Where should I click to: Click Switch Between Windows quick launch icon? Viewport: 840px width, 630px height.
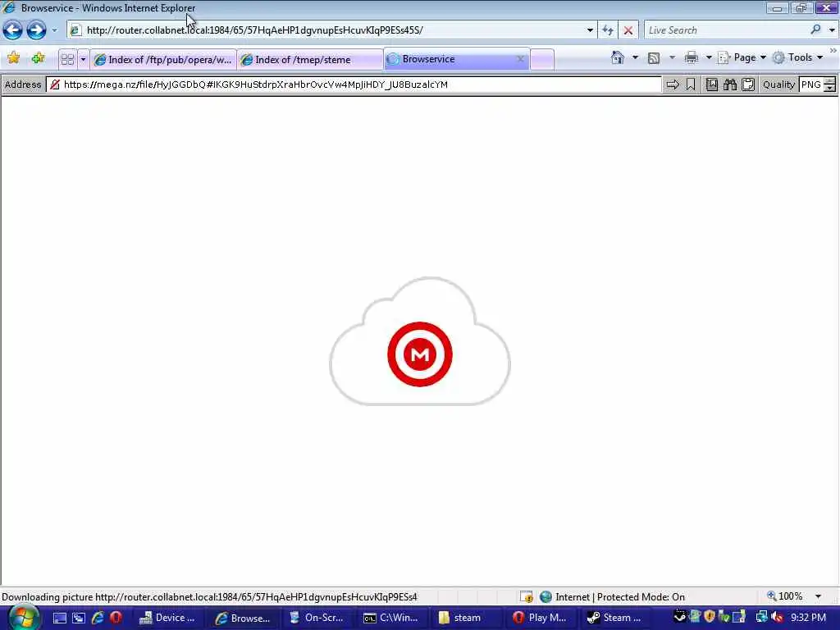click(x=79, y=619)
